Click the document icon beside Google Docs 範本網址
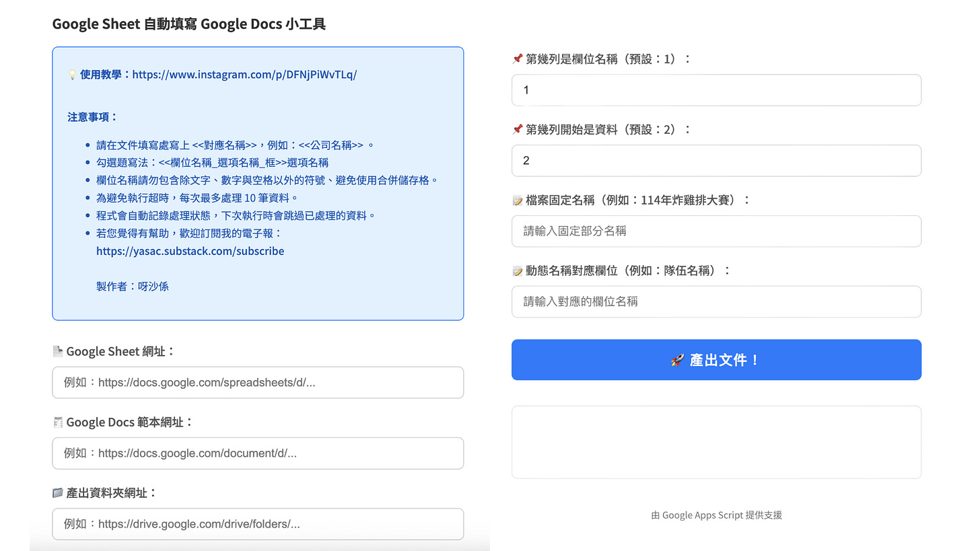This screenshot has height=551, width=980. point(58,422)
